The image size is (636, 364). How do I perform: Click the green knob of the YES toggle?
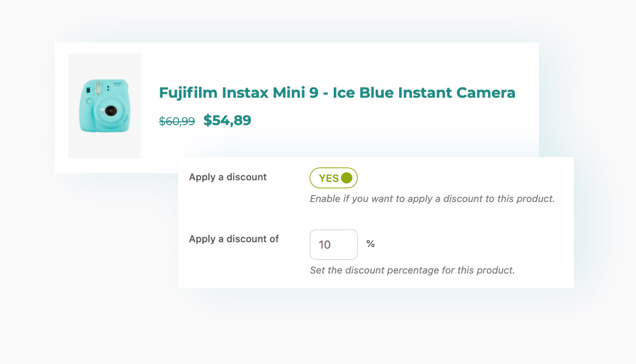[x=347, y=178]
